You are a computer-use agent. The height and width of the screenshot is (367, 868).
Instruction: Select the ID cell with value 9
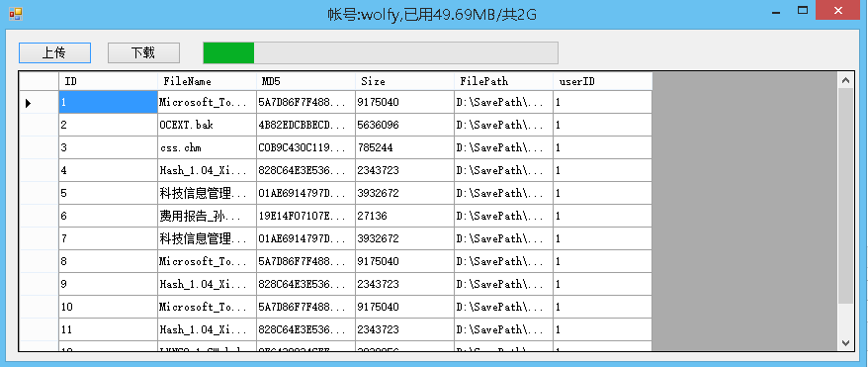(108, 284)
